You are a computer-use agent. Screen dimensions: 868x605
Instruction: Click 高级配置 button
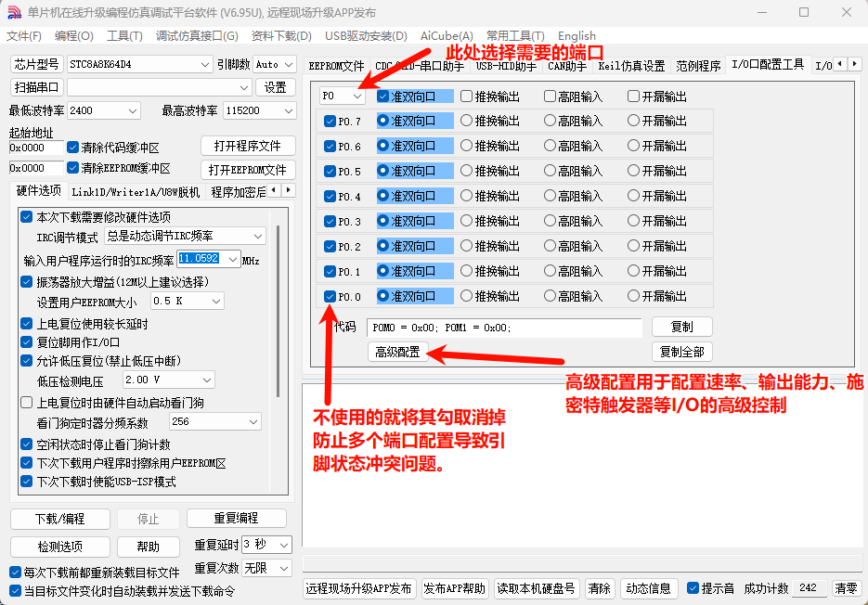click(x=397, y=352)
